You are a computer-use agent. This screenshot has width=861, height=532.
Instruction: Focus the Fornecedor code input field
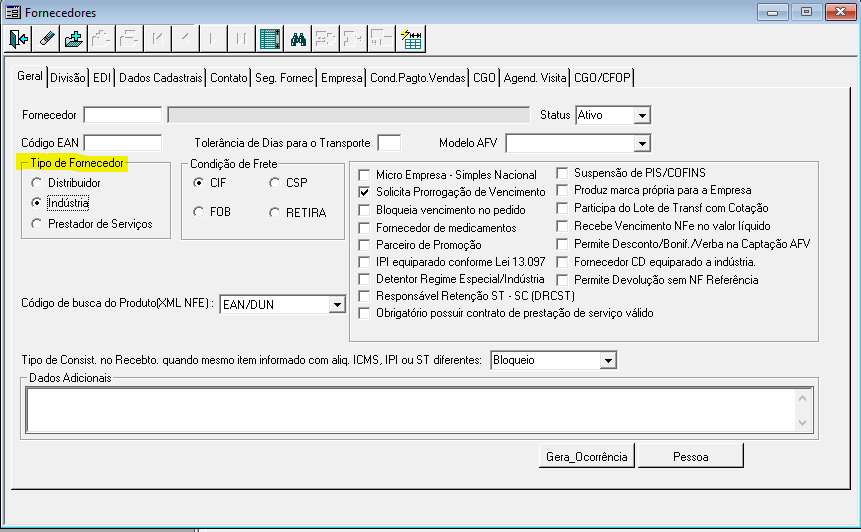(122, 115)
